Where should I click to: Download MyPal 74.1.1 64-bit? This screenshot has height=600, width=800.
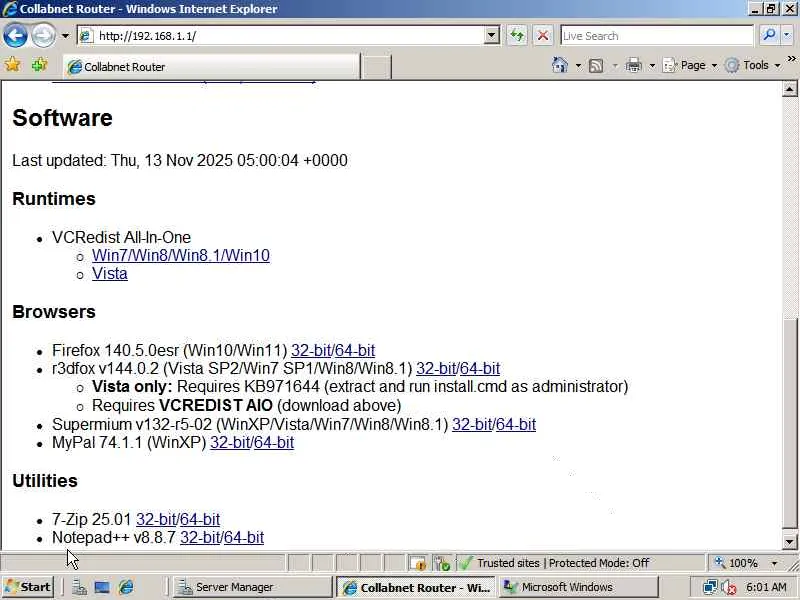coord(273,442)
